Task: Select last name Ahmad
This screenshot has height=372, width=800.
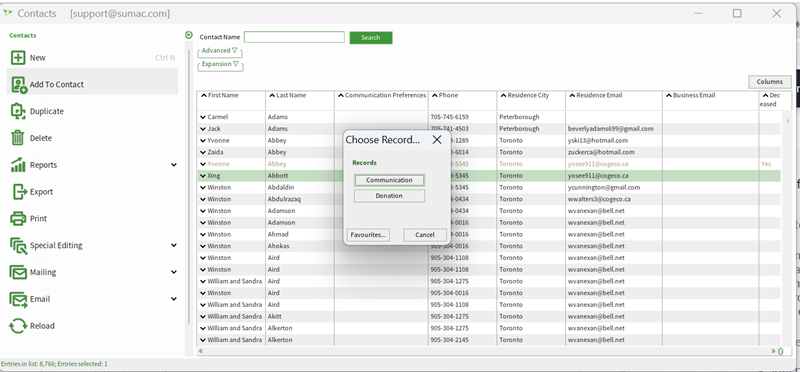Action: pyautogui.click(x=278, y=235)
